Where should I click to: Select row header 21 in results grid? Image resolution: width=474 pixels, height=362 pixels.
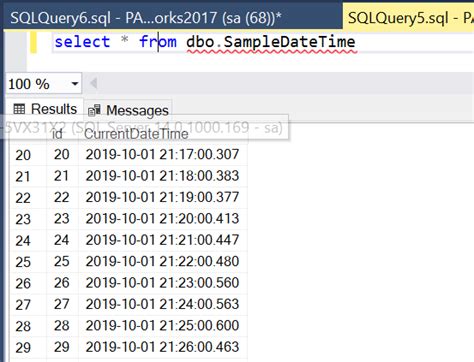[x=28, y=176]
